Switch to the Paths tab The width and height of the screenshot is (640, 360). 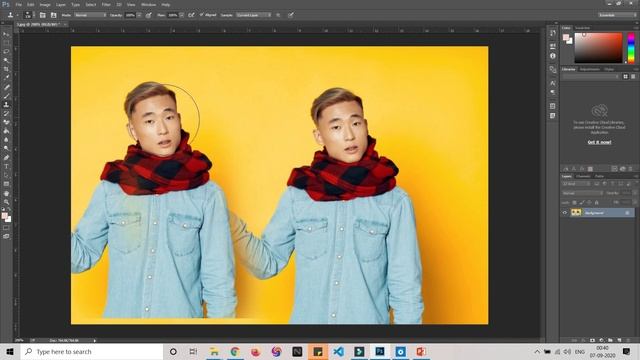tap(599, 176)
